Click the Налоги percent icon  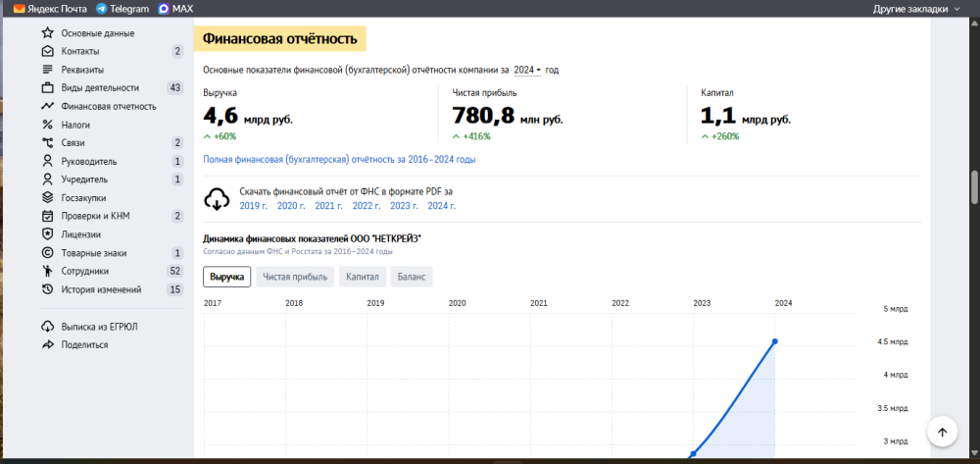47,125
